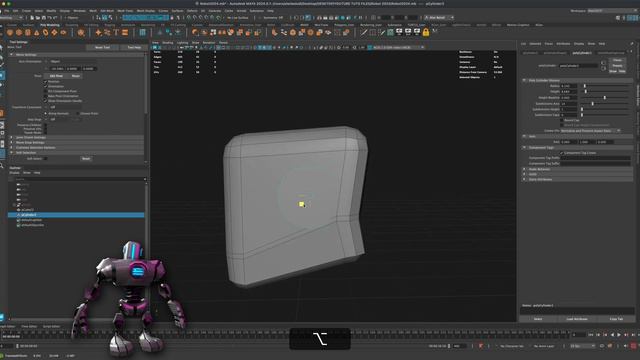Click the Presets button in Attribute Editor
This screenshot has width=640, height=360.
point(617,65)
